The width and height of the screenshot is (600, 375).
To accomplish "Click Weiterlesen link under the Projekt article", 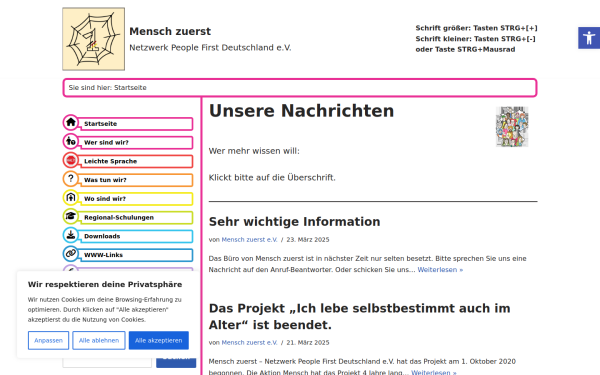I will click(434, 372).
